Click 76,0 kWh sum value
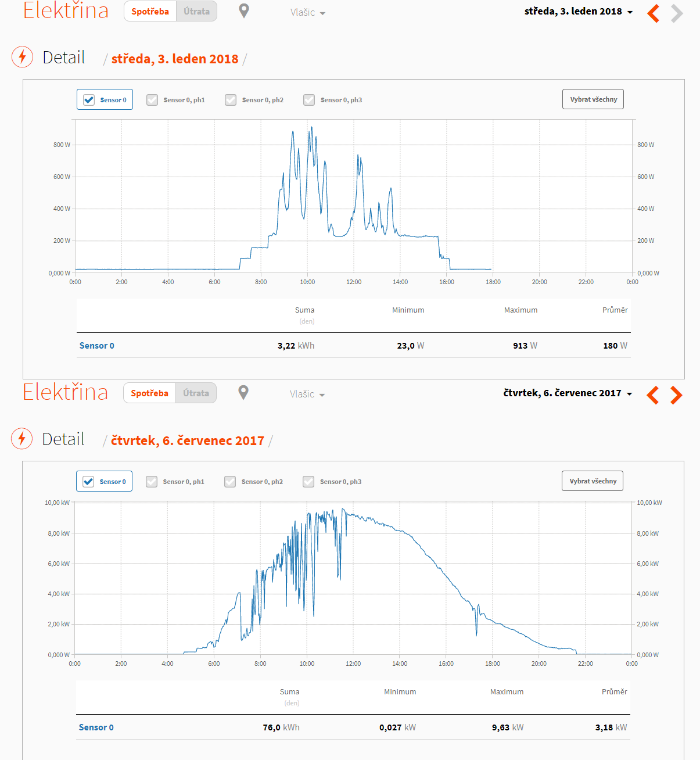Viewport: 700px width, 760px height. coord(281,727)
